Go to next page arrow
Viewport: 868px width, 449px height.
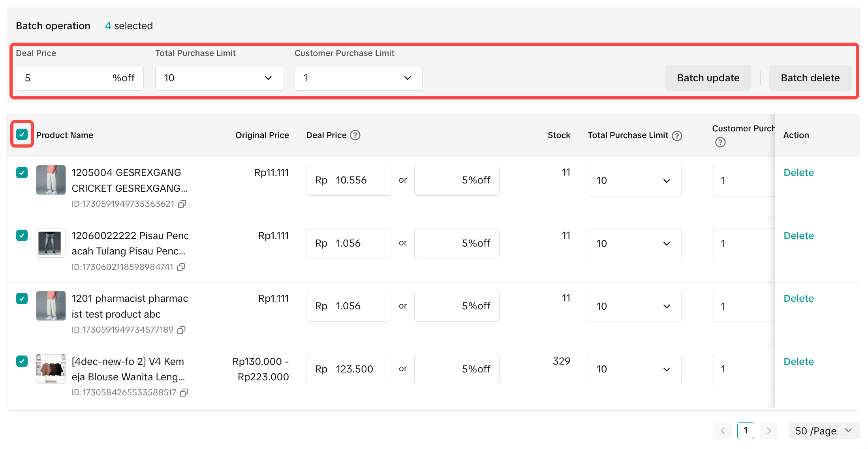(x=768, y=430)
